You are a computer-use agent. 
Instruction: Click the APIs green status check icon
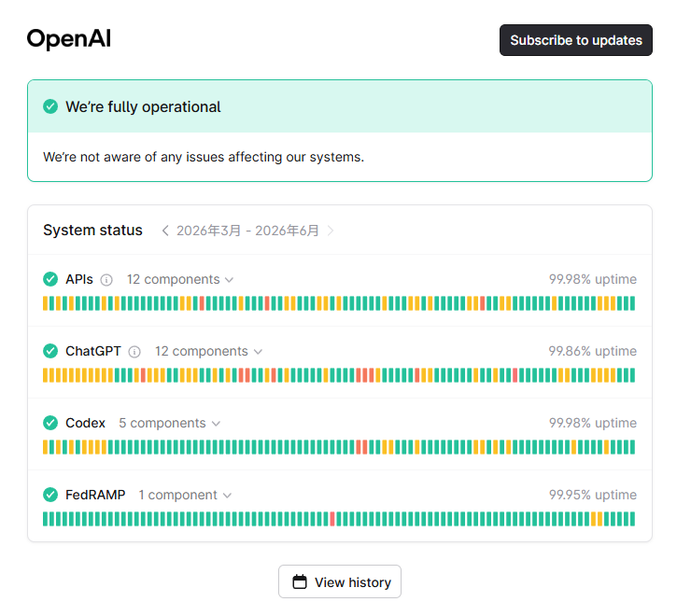coord(50,279)
